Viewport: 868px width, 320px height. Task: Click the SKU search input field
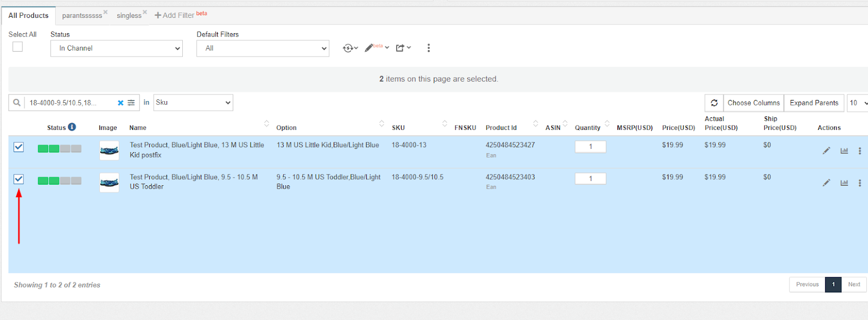[x=69, y=103]
